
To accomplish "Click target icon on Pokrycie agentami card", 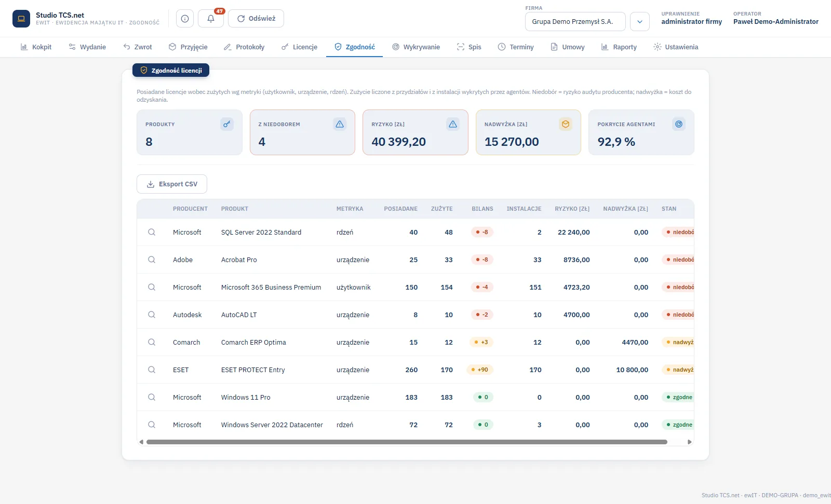I will [x=679, y=124].
